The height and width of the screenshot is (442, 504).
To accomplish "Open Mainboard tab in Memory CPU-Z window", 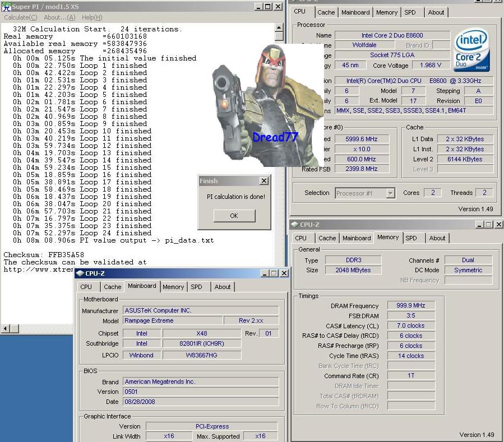I will [357, 238].
